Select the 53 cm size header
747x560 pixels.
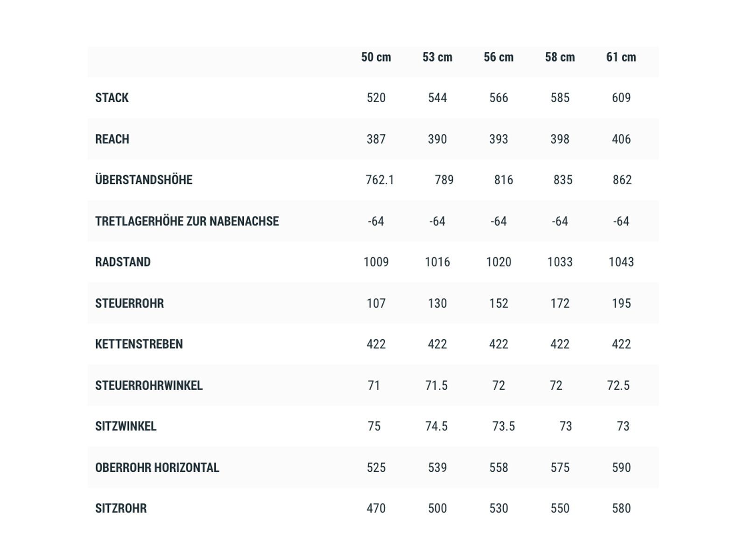coord(437,57)
